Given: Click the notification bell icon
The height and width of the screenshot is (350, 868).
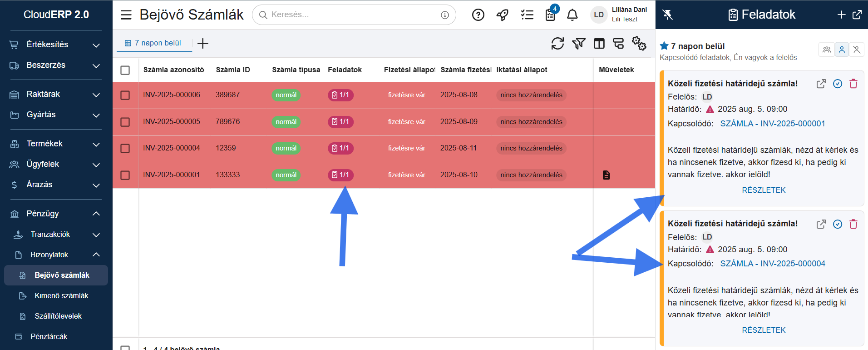Looking at the screenshot, I should click(572, 15).
